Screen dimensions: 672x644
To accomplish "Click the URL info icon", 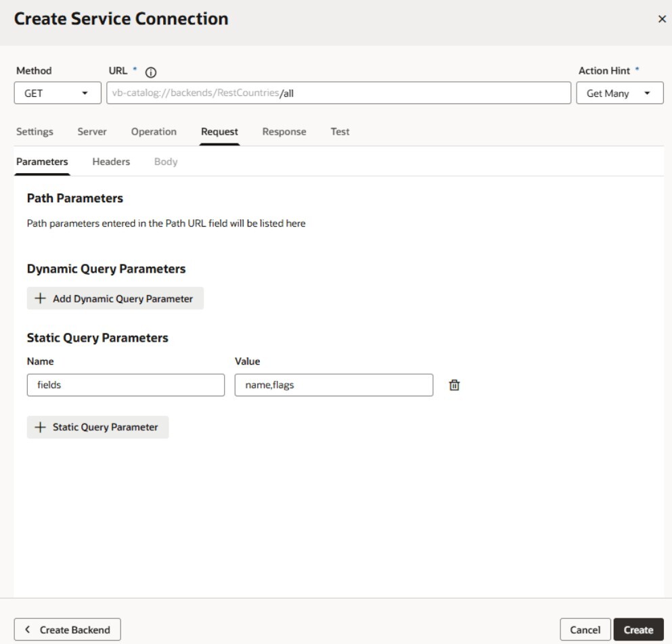I will [151, 72].
